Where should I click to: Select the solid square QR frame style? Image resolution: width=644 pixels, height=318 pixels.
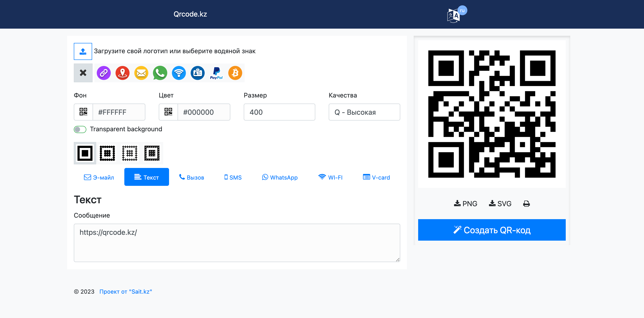tap(85, 153)
